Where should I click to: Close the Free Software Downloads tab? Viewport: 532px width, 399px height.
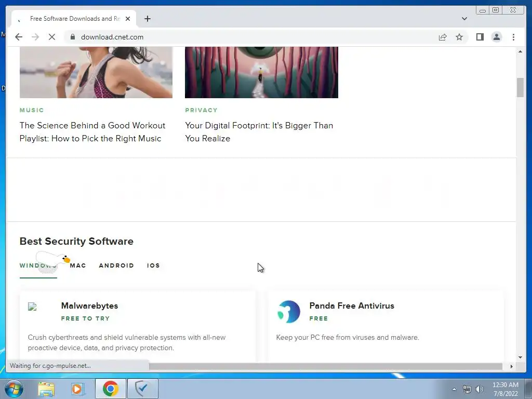click(128, 19)
